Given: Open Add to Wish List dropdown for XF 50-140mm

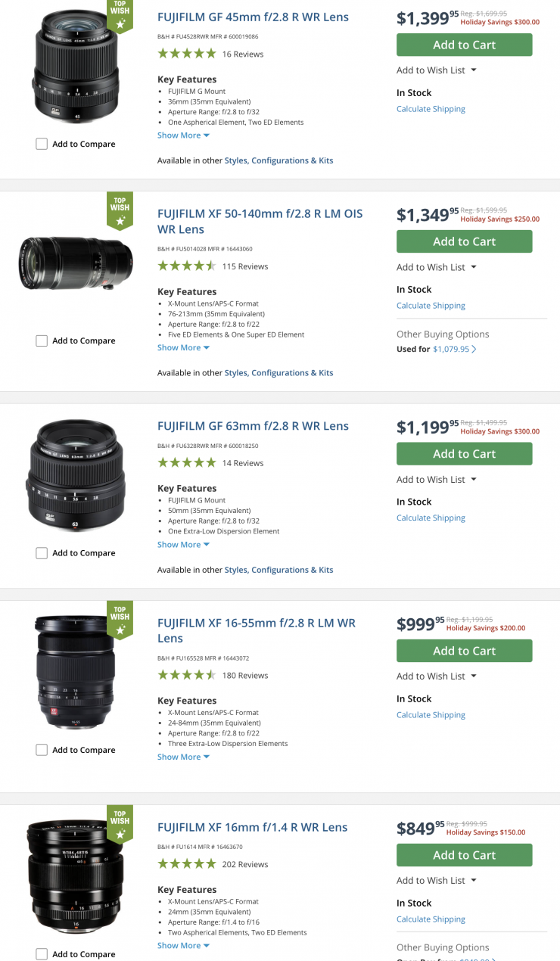Looking at the screenshot, I should click(x=437, y=267).
